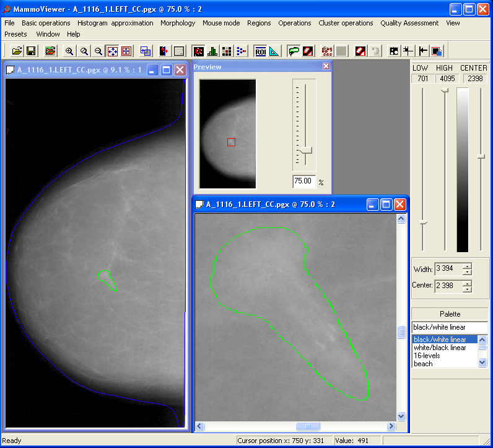Image resolution: width=493 pixels, height=448 pixels.
Task: Open the Operations menu
Action: point(295,23)
